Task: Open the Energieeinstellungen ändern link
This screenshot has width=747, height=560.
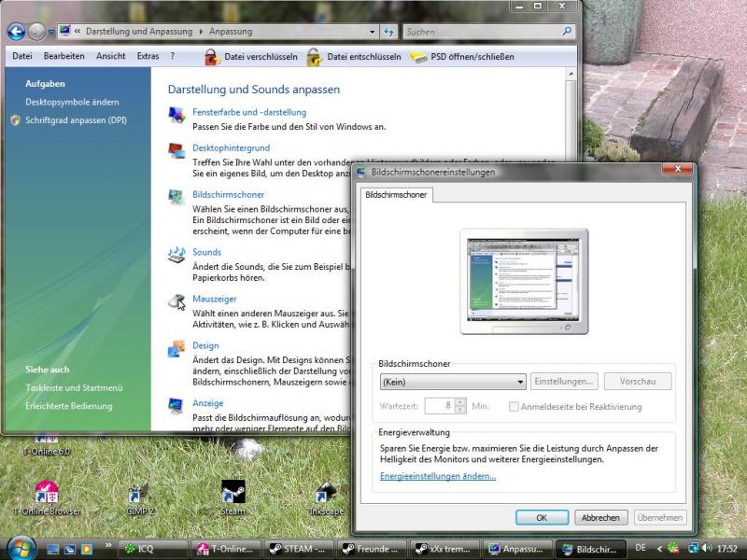Action: click(x=438, y=476)
